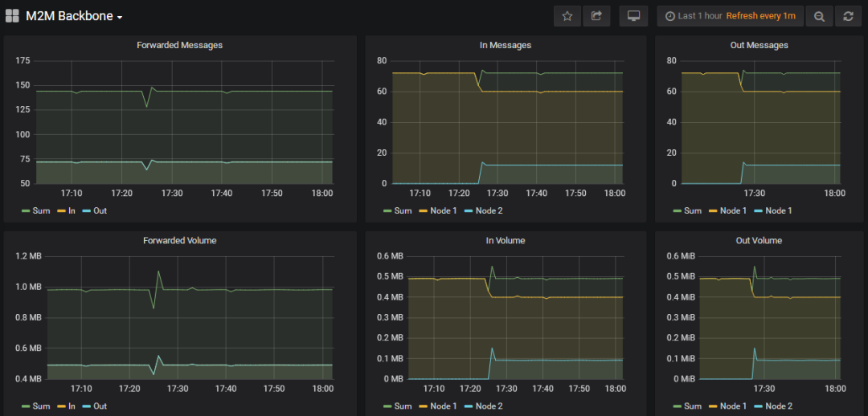868x416 pixels.
Task: Click the 0.5 MB y-axis label in In Volume
Action: click(x=390, y=276)
